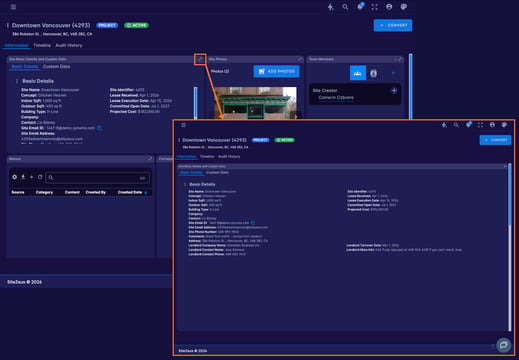Screen dimensions: 519x360
Task: Open notifications bell on the background page
Action: coord(360,7)
